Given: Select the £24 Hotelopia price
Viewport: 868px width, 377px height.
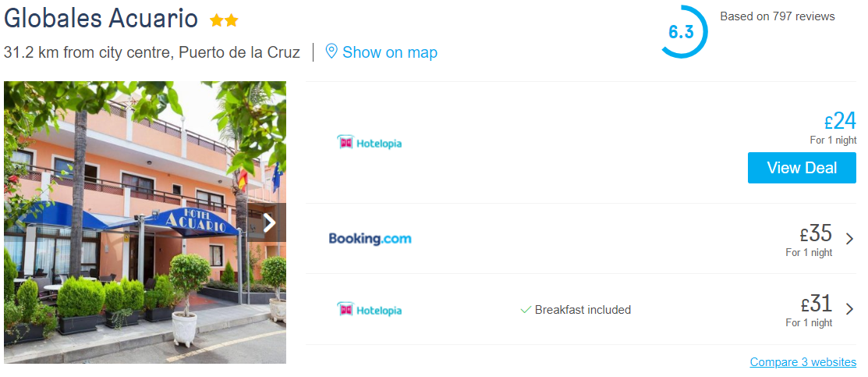Looking at the screenshot, I should pyautogui.click(x=840, y=121).
